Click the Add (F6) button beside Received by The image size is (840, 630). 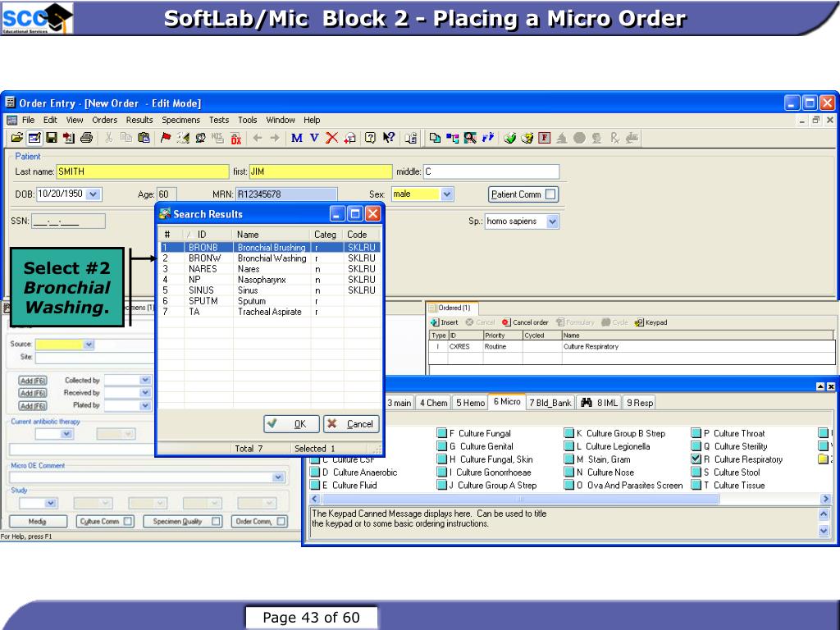pyautogui.click(x=33, y=393)
